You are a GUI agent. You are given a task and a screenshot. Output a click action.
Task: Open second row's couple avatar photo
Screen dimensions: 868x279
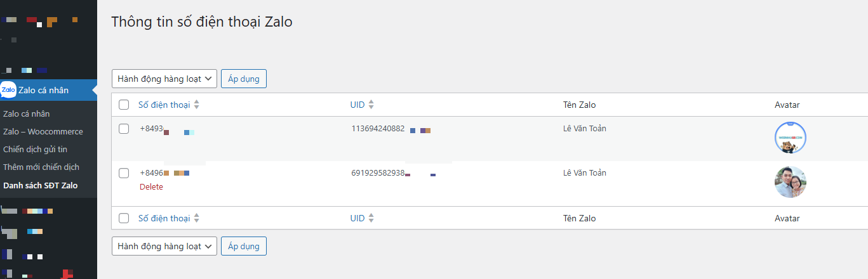(x=791, y=182)
